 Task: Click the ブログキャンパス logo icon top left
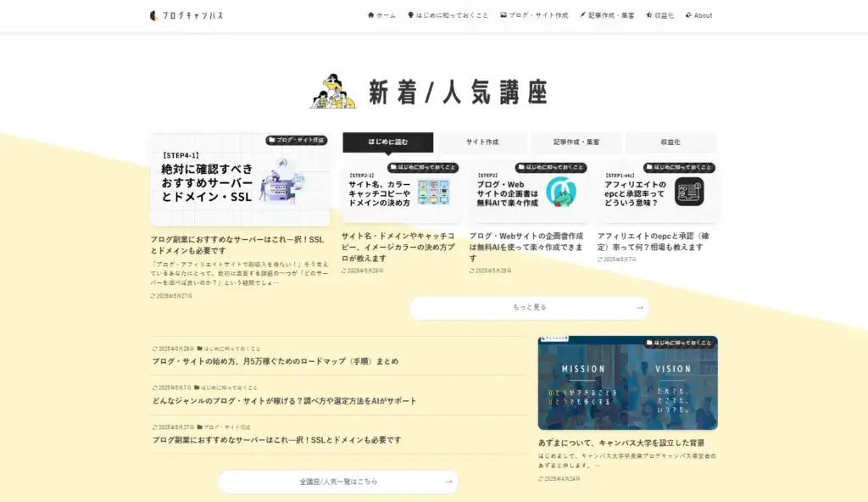coord(153,14)
